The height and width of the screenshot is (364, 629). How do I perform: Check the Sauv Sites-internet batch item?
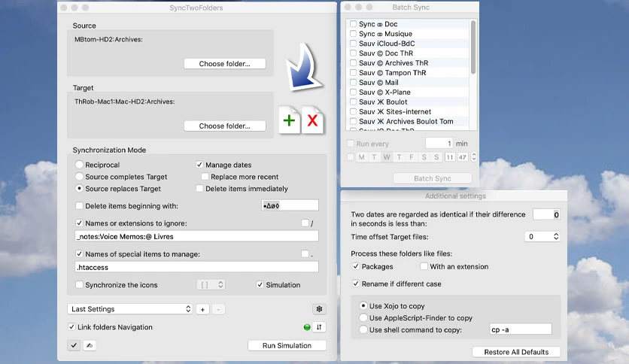click(353, 111)
